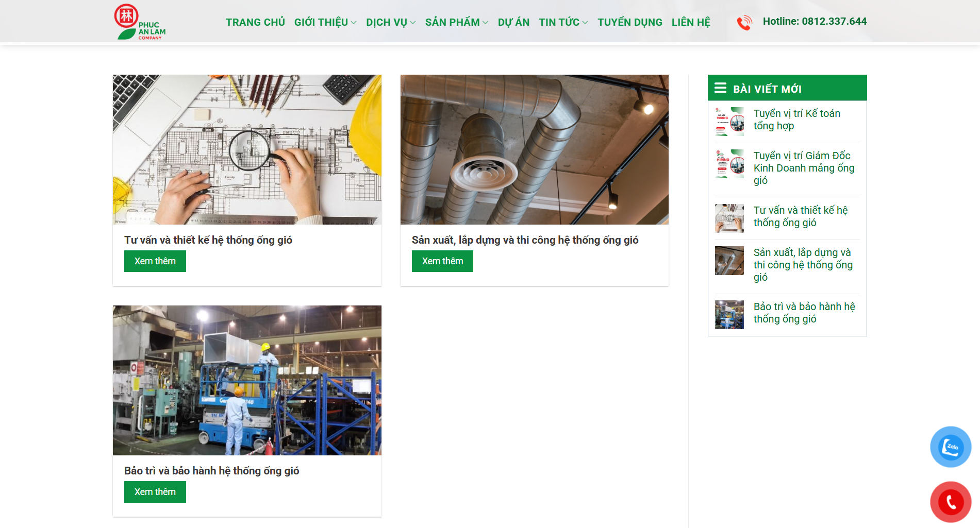Screen dimensions: 980x528
Task: Open the Tin Tức dropdown menu
Action: click(x=563, y=22)
